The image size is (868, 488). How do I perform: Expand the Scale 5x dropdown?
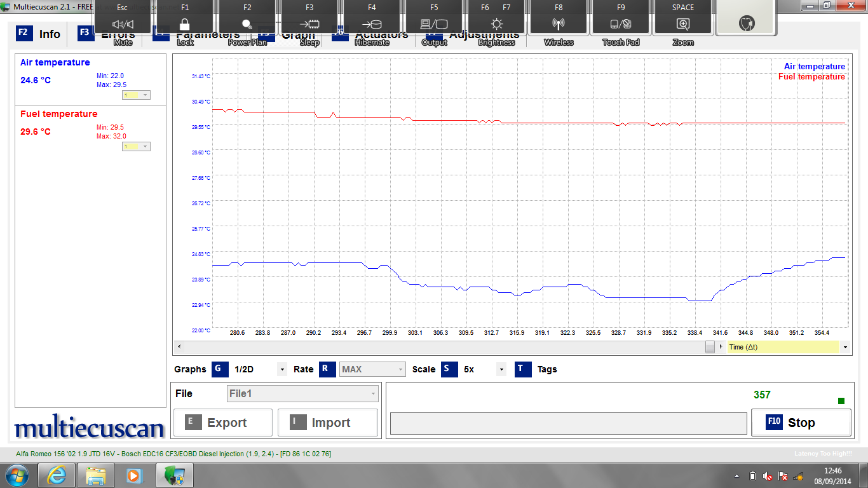coord(501,369)
